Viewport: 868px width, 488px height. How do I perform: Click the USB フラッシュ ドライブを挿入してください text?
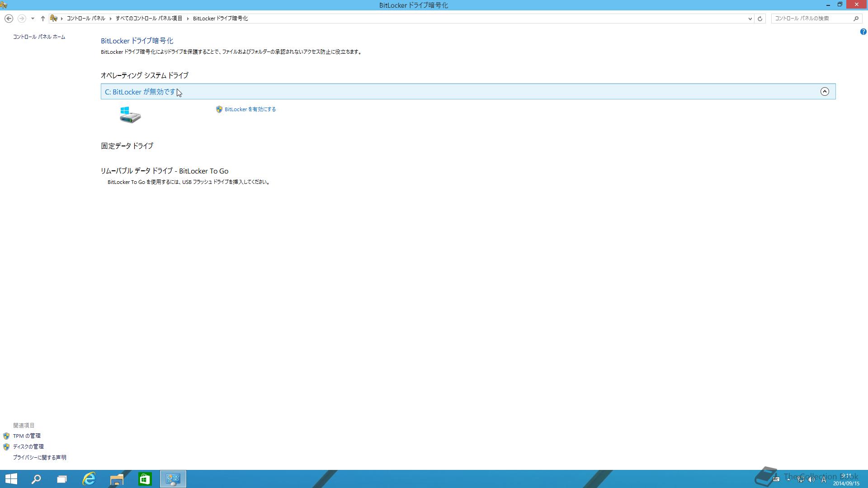[226, 182]
